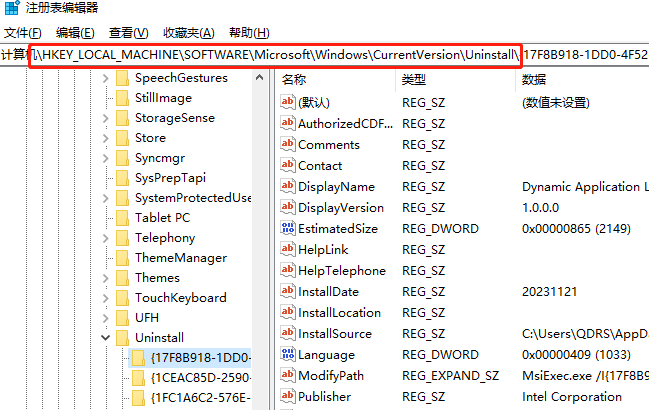
Task: Open the 帮助(H) menu
Action: click(x=249, y=33)
